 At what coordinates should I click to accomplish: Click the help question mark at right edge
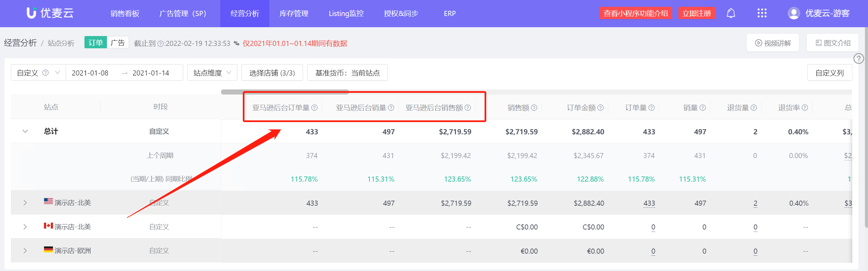tap(858, 59)
